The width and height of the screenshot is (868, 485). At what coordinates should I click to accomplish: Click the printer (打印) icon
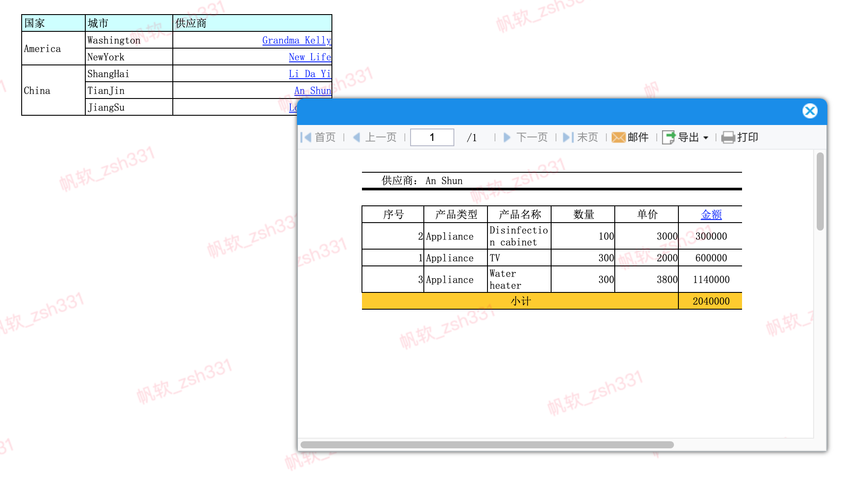pos(728,137)
